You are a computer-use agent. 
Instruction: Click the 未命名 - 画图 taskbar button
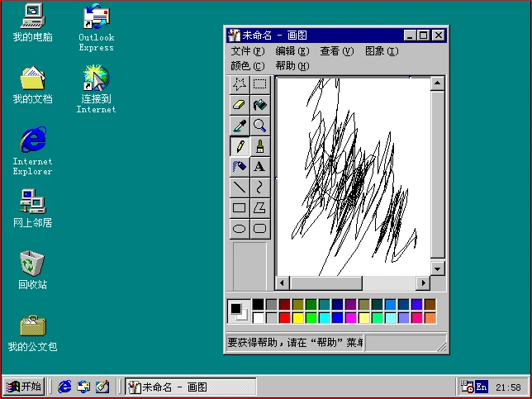[x=191, y=387]
